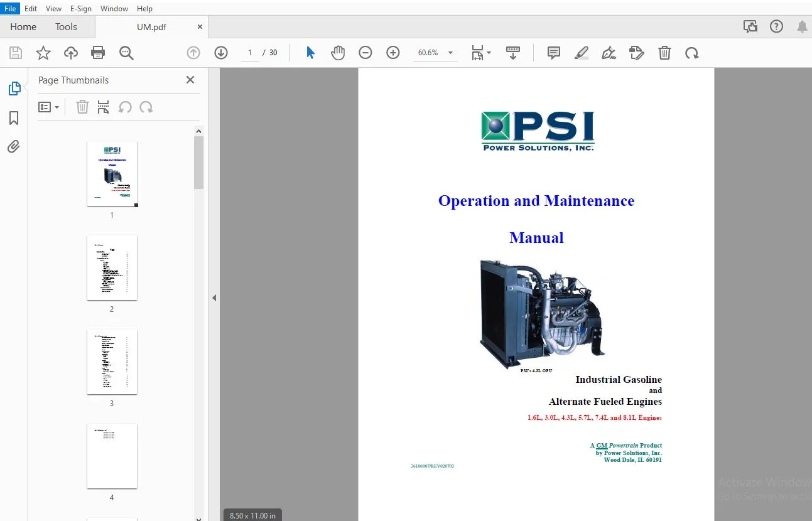This screenshot has width=812, height=521.
Task: Open the Edit menu
Action: click(x=31, y=9)
